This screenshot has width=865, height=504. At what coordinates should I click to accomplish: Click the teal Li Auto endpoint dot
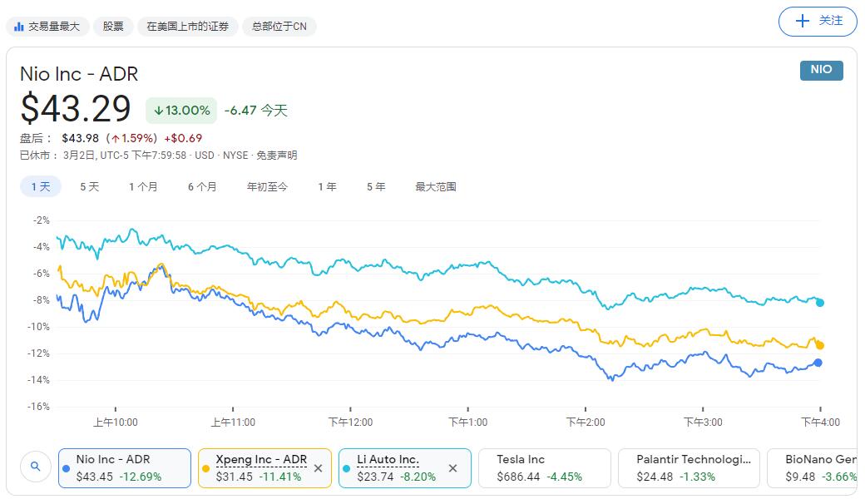820,303
